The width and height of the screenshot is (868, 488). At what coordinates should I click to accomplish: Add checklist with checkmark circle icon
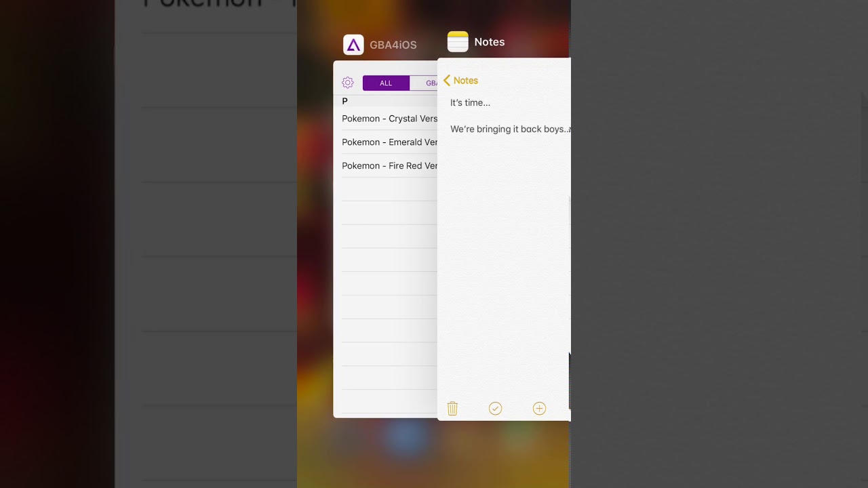pos(495,408)
